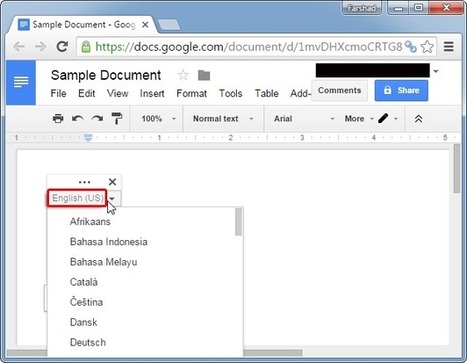Select Čeština from language list
Image resolution: width=467 pixels, height=363 pixels.
click(x=86, y=302)
